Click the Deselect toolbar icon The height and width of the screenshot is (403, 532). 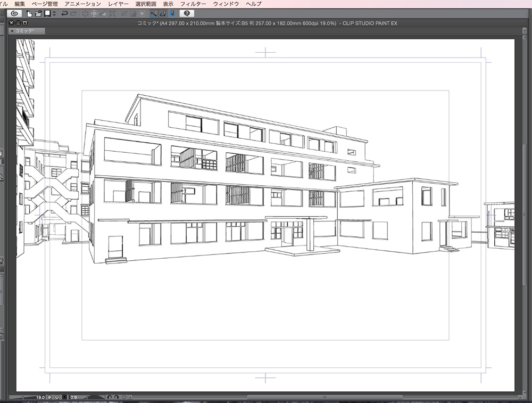pyautogui.click(x=124, y=14)
